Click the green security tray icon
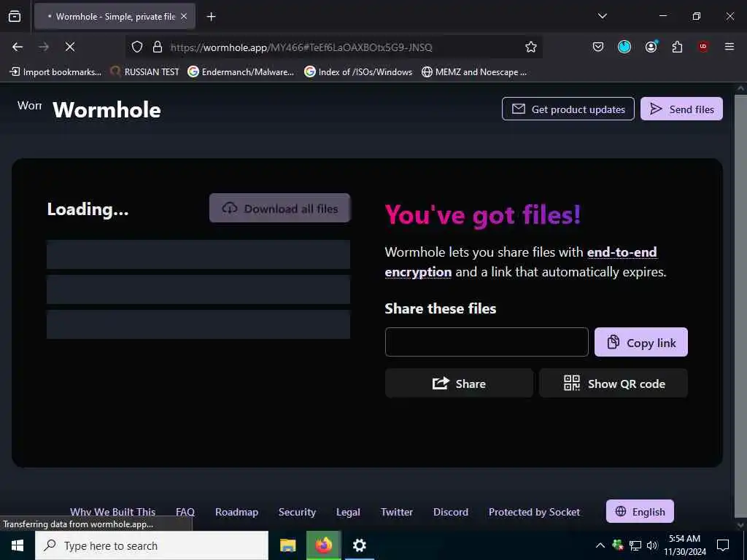Screen dimensions: 747x560 point(618,545)
